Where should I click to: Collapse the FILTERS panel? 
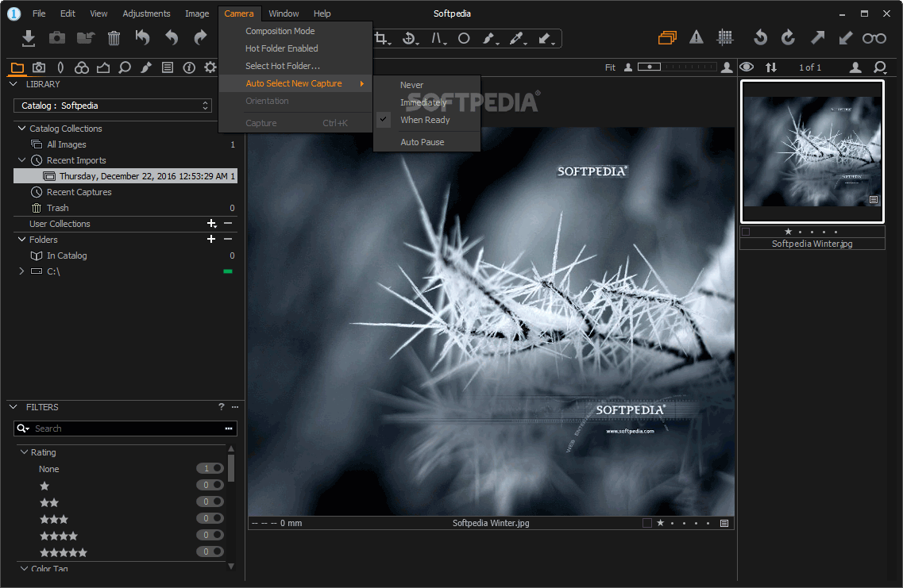click(x=14, y=407)
